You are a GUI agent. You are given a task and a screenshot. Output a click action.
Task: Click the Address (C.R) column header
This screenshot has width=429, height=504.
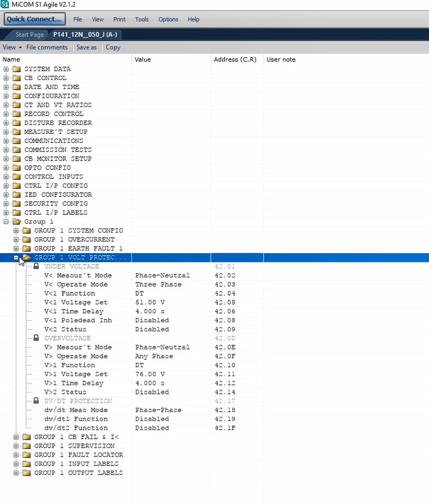[x=238, y=59]
